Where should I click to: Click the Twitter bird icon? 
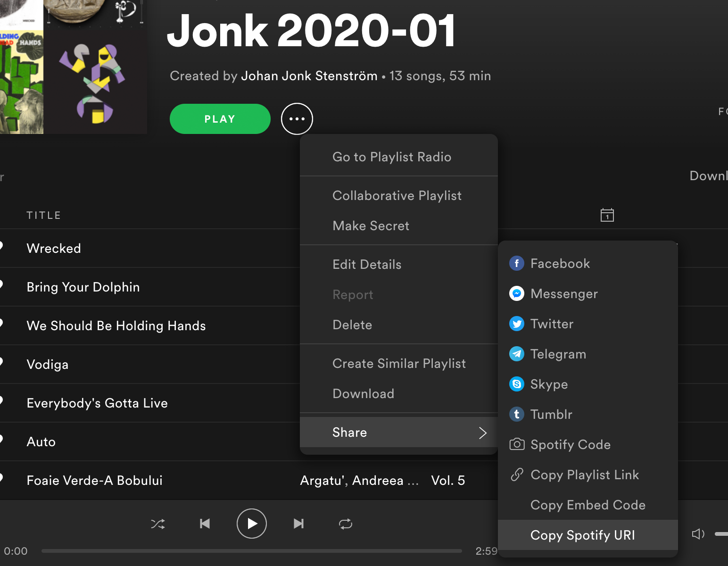click(x=517, y=324)
